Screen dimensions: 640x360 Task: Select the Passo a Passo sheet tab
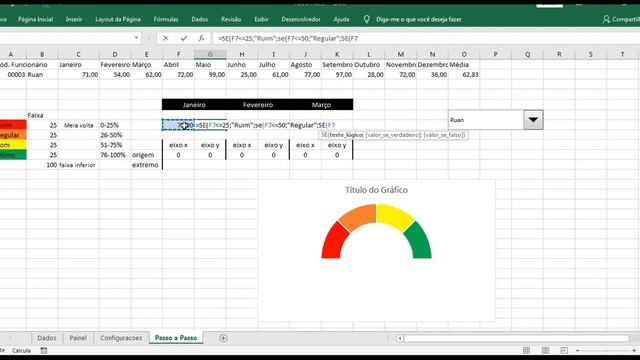click(x=176, y=338)
